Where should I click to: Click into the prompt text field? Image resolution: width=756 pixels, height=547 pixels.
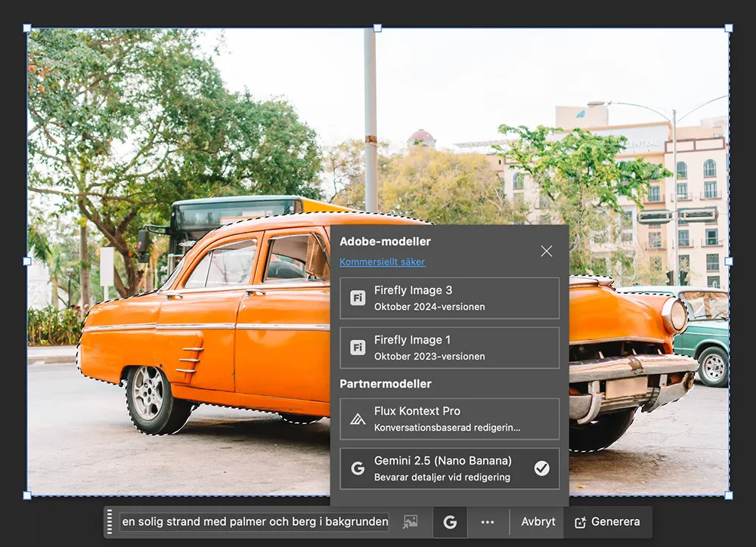point(255,522)
